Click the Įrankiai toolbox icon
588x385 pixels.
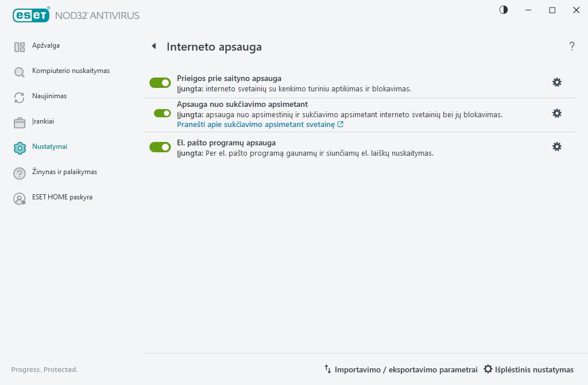click(x=19, y=121)
